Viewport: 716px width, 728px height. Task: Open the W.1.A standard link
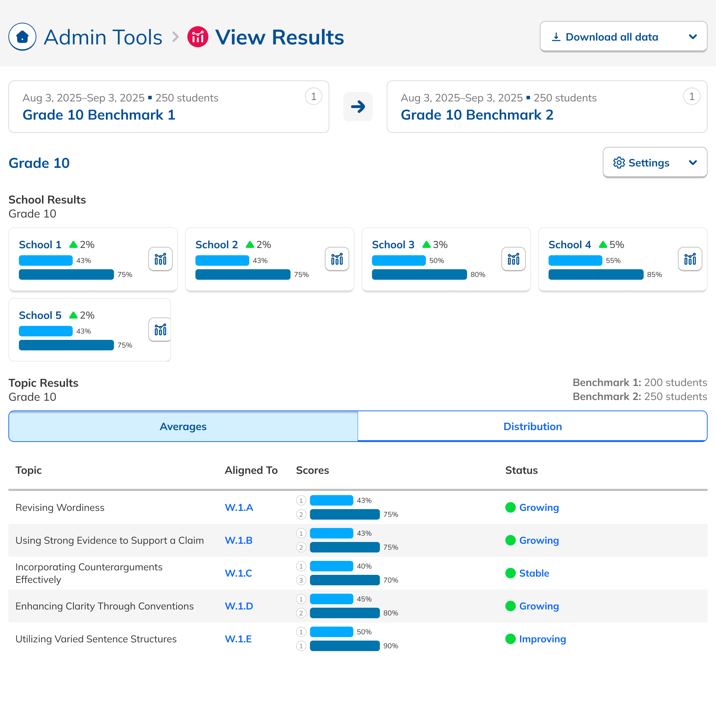(239, 507)
